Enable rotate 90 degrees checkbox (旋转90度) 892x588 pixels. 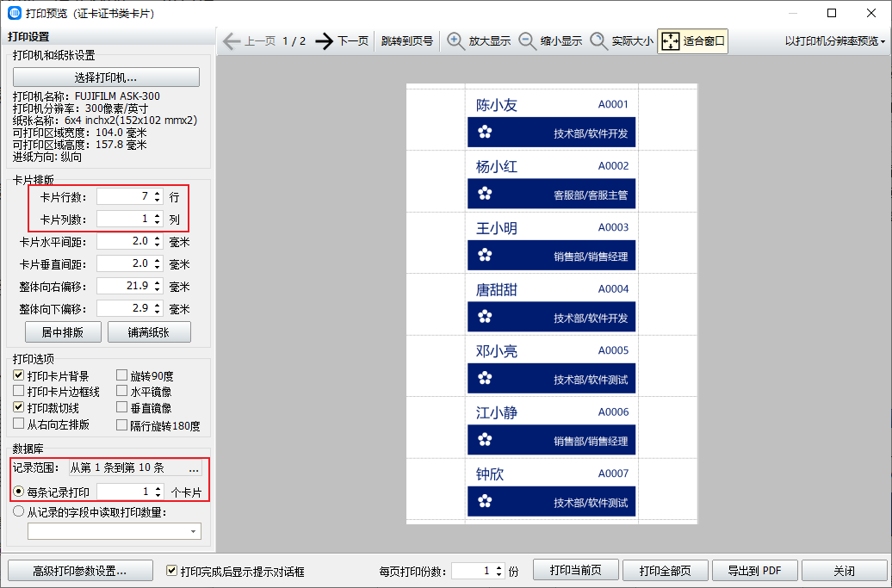point(122,376)
